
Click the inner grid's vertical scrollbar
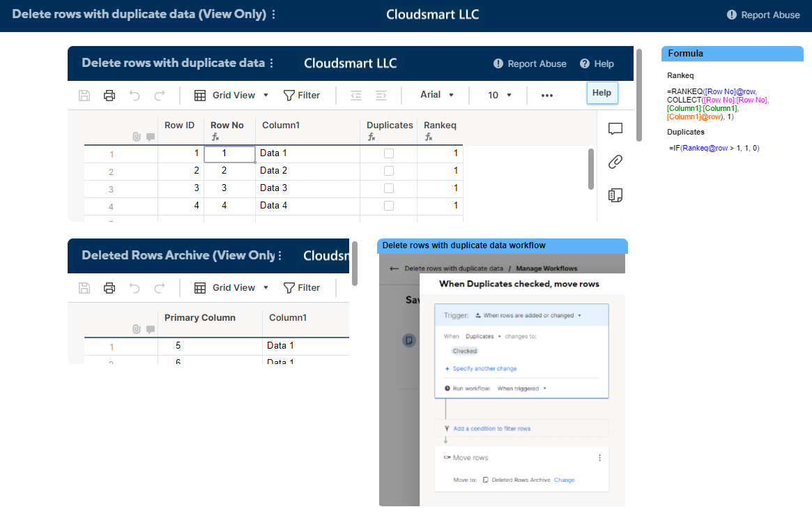pyautogui.click(x=591, y=169)
